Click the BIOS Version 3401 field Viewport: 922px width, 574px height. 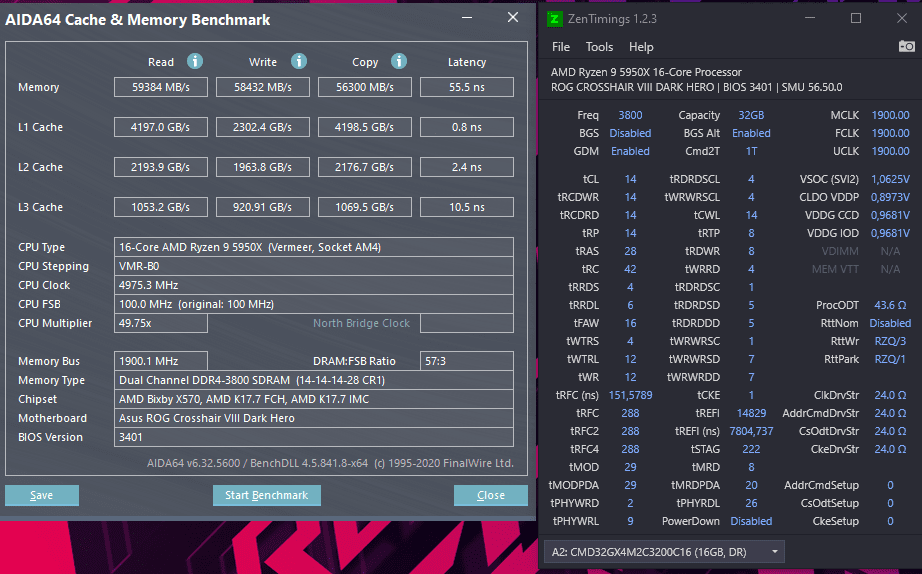pyautogui.click(x=313, y=437)
